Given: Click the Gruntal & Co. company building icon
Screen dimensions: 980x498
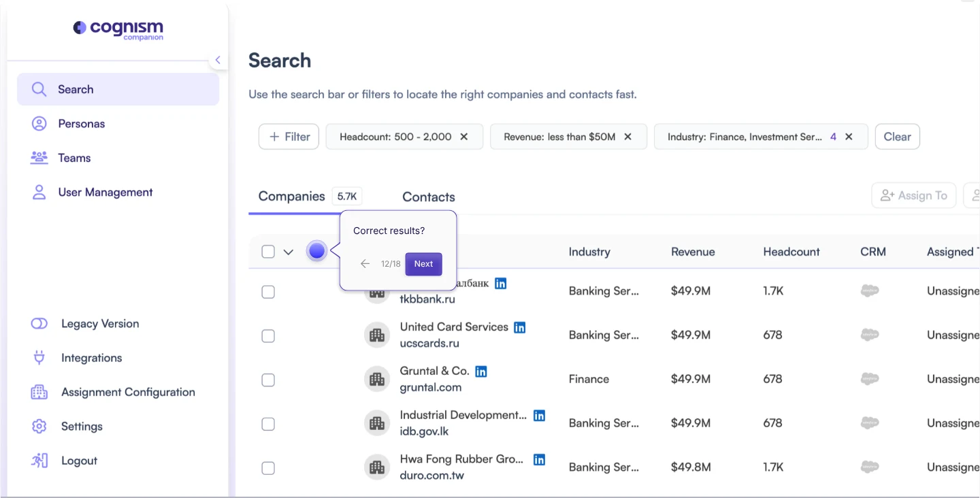Looking at the screenshot, I should pyautogui.click(x=377, y=380).
